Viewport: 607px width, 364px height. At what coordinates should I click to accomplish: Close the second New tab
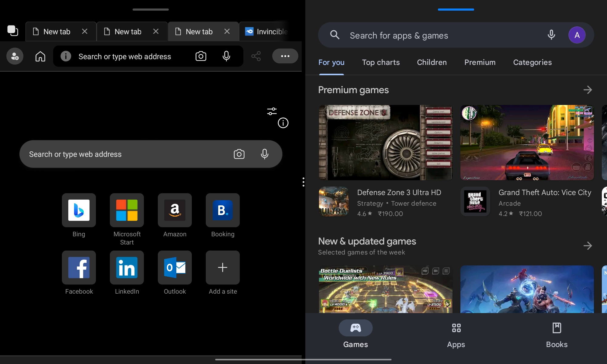click(156, 32)
